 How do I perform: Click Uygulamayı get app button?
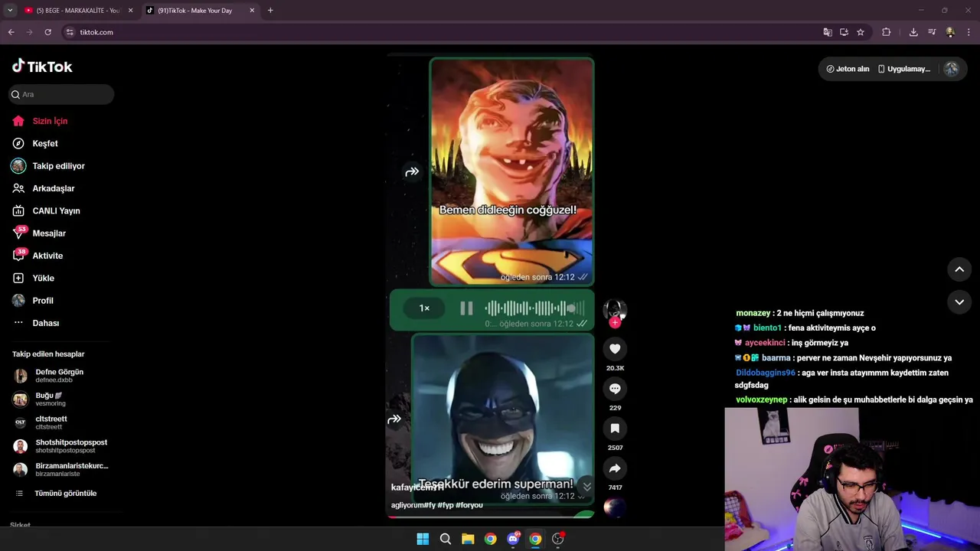[x=904, y=69]
